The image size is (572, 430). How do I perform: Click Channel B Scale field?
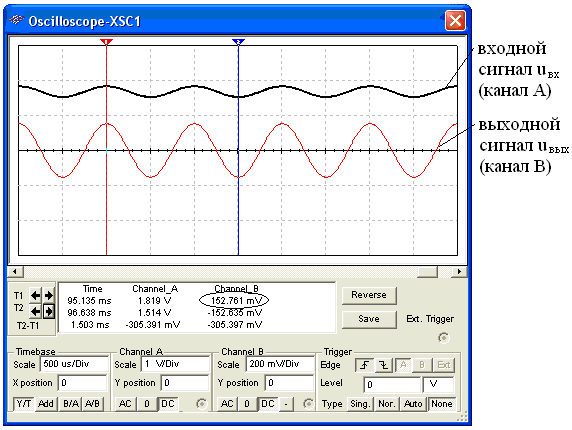[x=280, y=364]
